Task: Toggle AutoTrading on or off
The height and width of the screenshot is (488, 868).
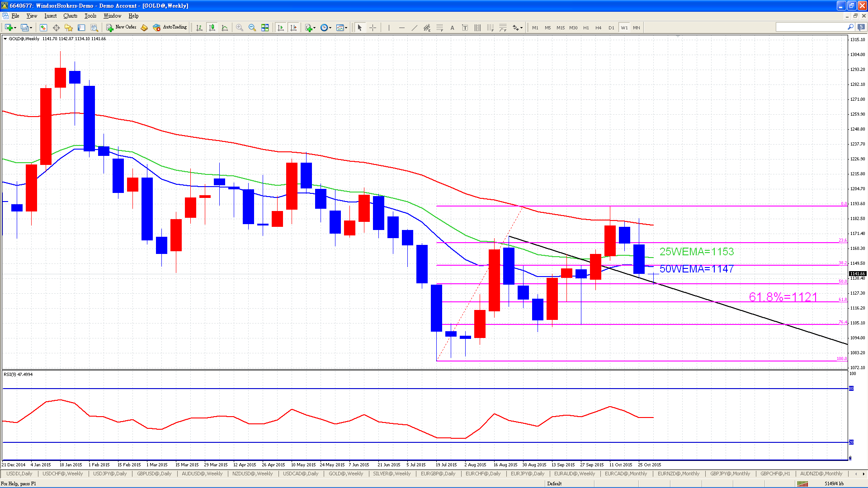Action: (170, 27)
